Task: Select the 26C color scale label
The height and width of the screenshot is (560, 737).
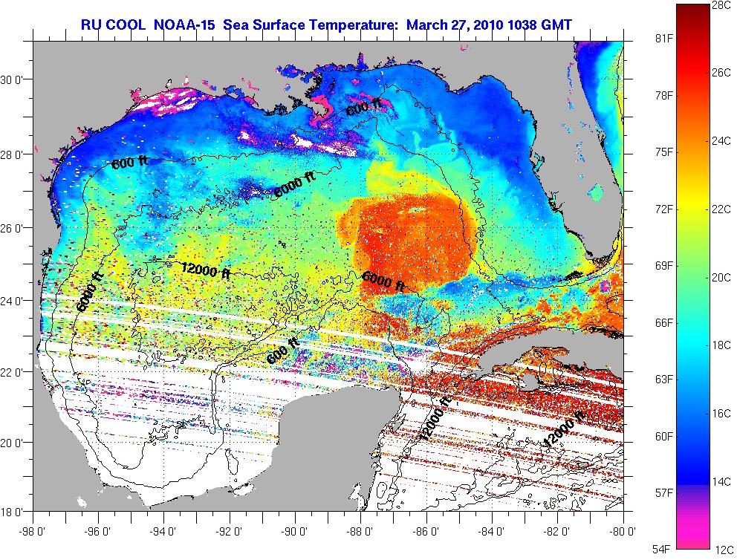Action: coord(721,72)
